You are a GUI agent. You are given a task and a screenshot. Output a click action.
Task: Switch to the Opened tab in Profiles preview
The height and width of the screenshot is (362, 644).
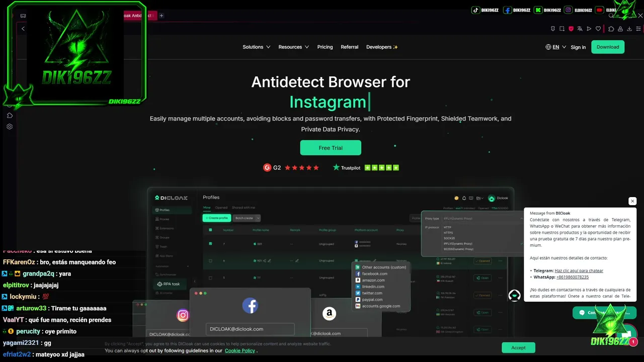[x=221, y=208]
